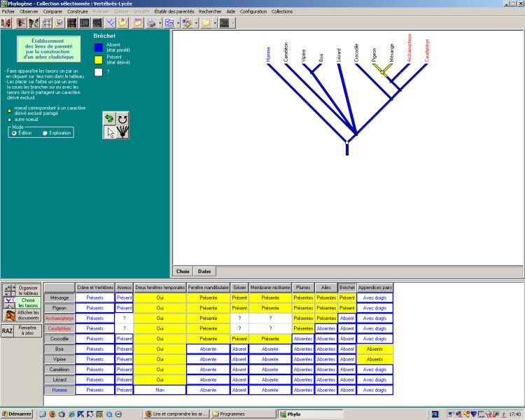The width and height of the screenshot is (525, 420).
Task: Toggle the Bréchet column header
Action: (x=346, y=287)
